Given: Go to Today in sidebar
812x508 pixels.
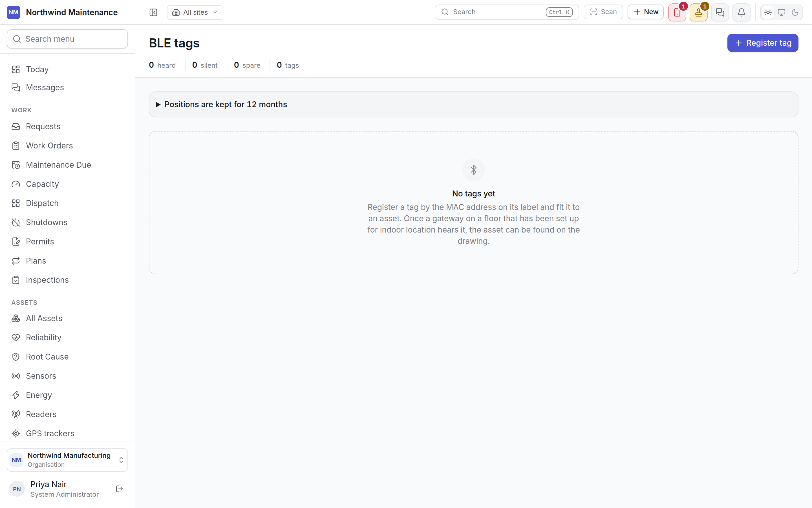Looking at the screenshot, I should (67, 69).
